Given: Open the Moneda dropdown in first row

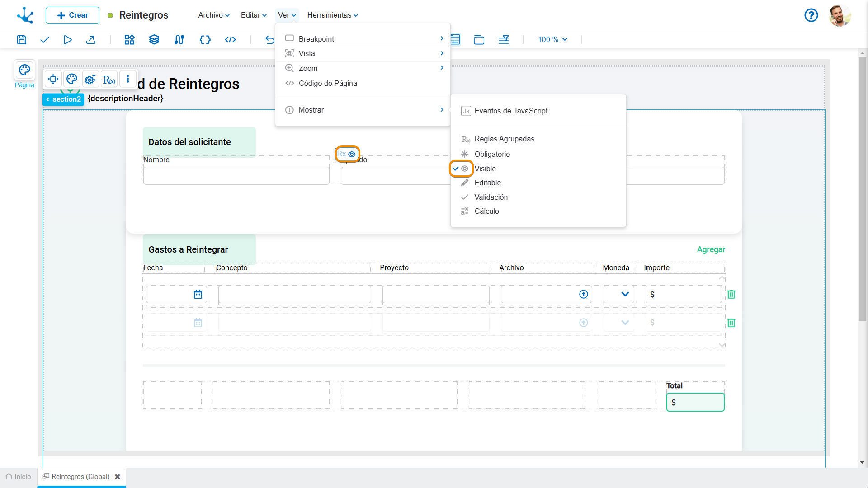Looking at the screenshot, I should pyautogui.click(x=619, y=295).
